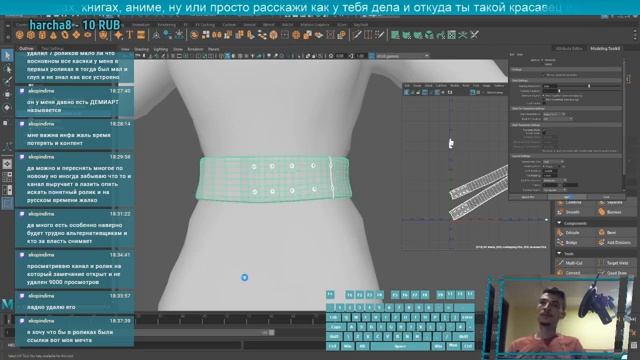Click Bridge in Modeling Toolkit
Image resolution: width=640 pixels, height=360 pixels.
(x=571, y=242)
